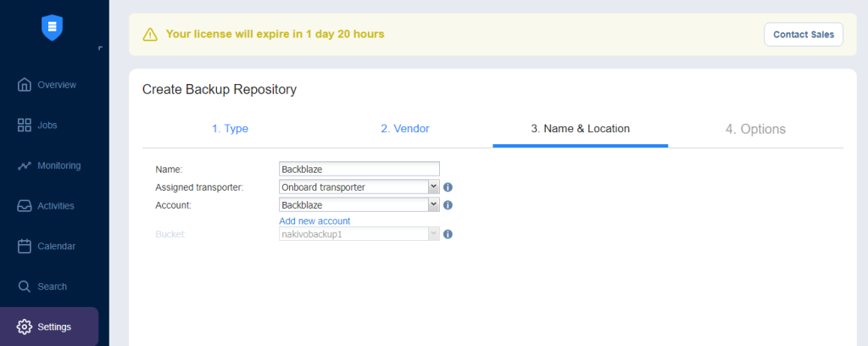Click info icon beside Bucket field
The width and height of the screenshot is (868, 346).
pos(448,234)
